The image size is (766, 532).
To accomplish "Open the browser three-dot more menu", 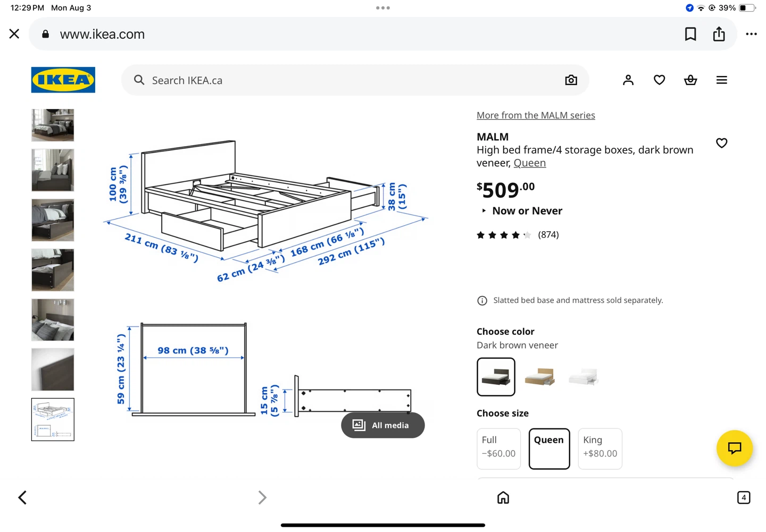I will tap(751, 34).
